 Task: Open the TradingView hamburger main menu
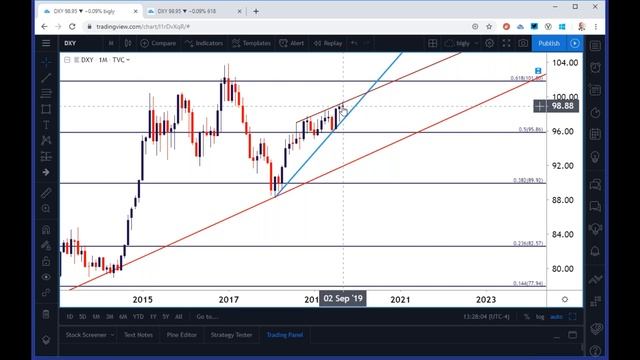click(46, 43)
